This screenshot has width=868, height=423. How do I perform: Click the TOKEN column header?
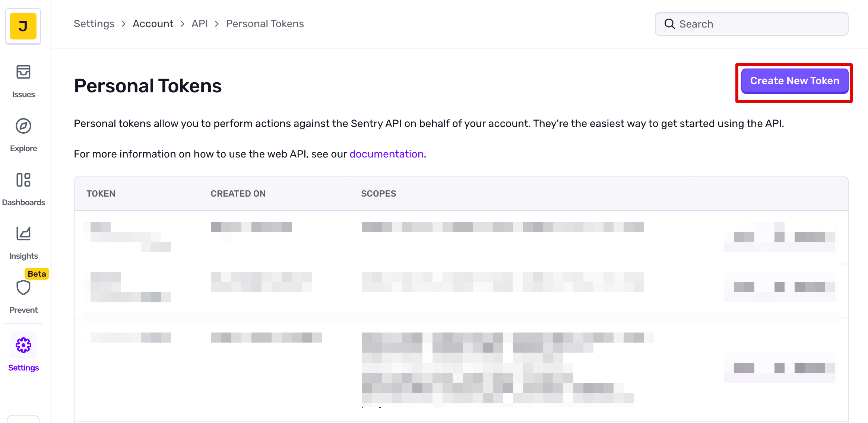click(101, 194)
